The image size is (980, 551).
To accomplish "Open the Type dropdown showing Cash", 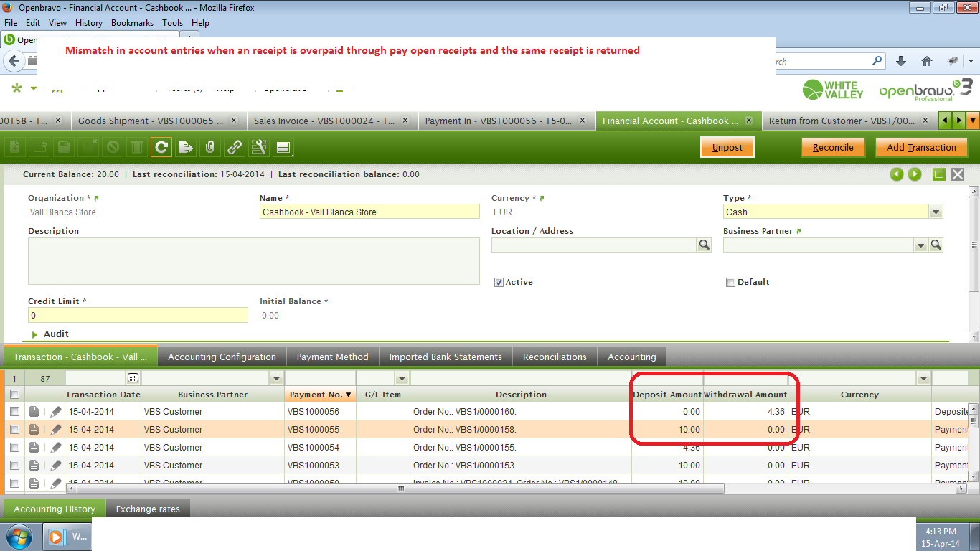I will tap(935, 212).
